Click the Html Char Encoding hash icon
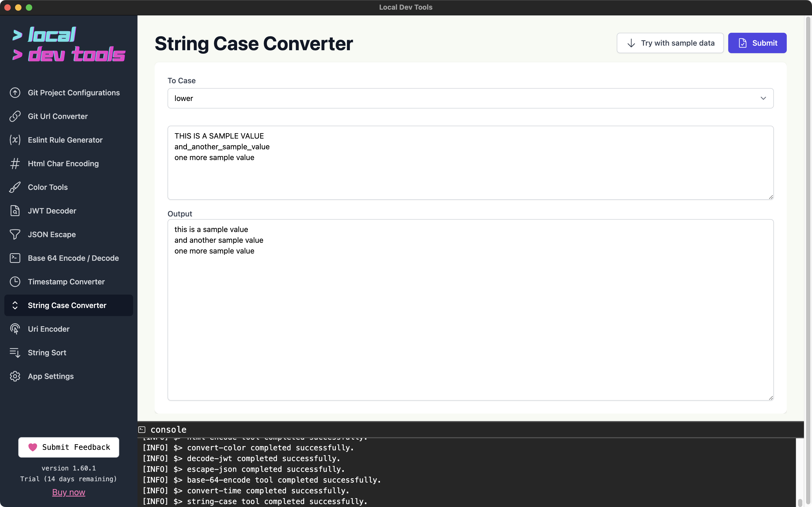This screenshot has height=507, width=812. [x=15, y=164]
